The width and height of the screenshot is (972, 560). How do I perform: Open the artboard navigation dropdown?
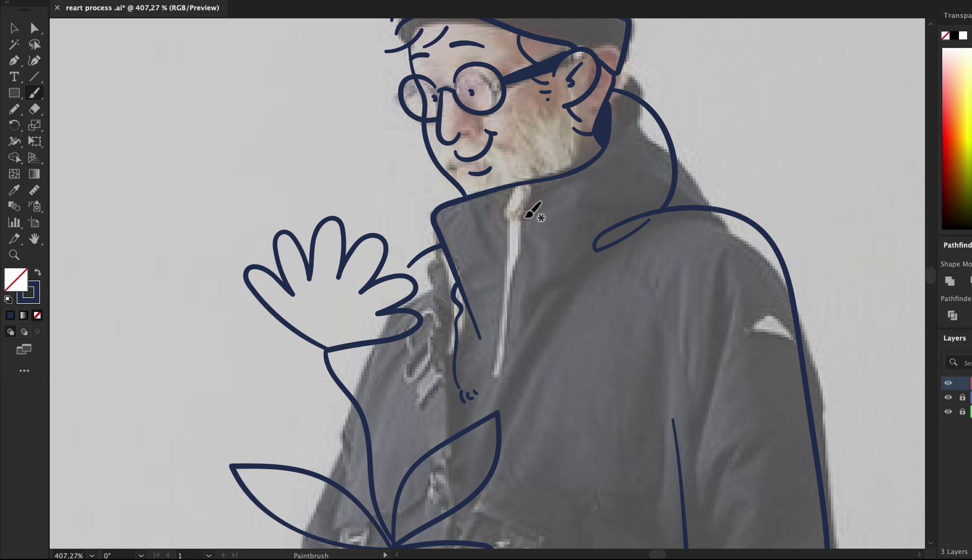click(x=209, y=555)
